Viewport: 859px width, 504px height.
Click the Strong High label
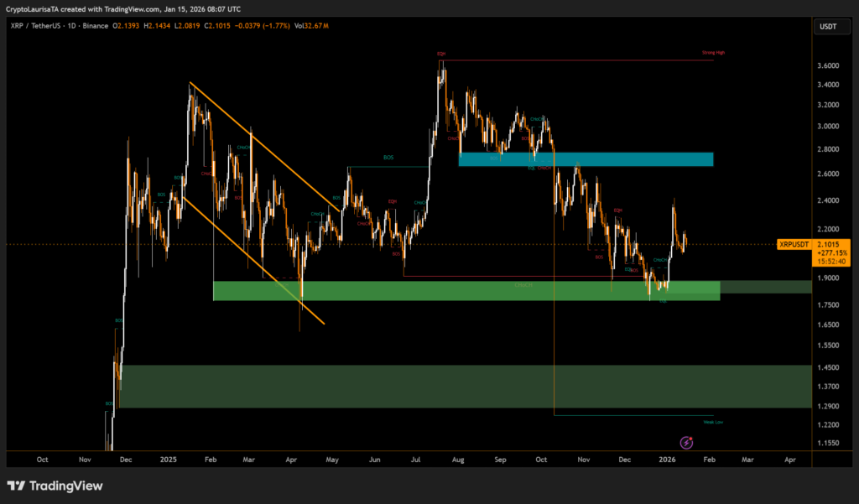[x=713, y=53]
